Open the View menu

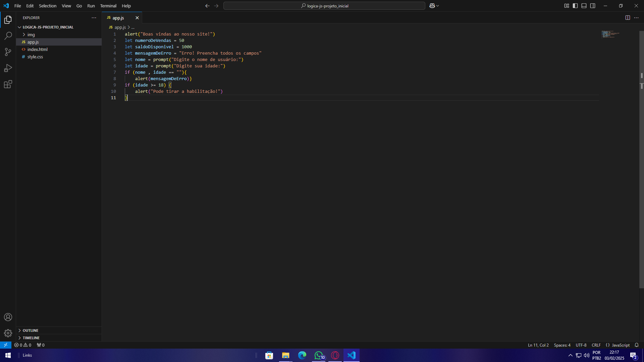66,6
